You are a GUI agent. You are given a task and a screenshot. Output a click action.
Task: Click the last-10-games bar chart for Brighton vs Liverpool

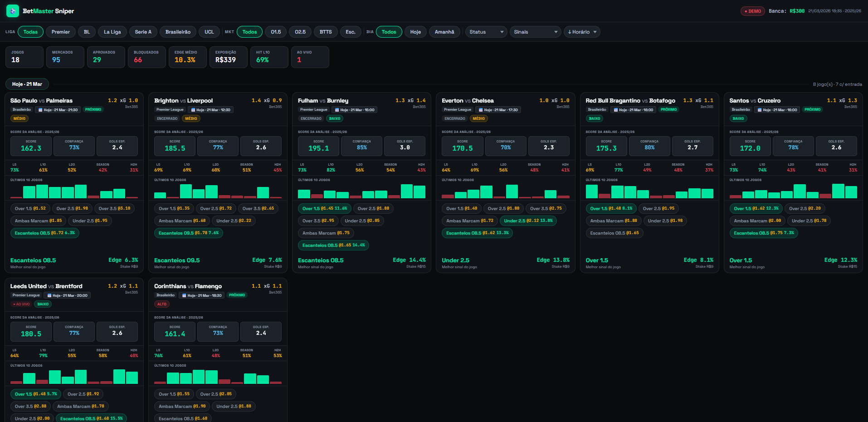coord(218,191)
